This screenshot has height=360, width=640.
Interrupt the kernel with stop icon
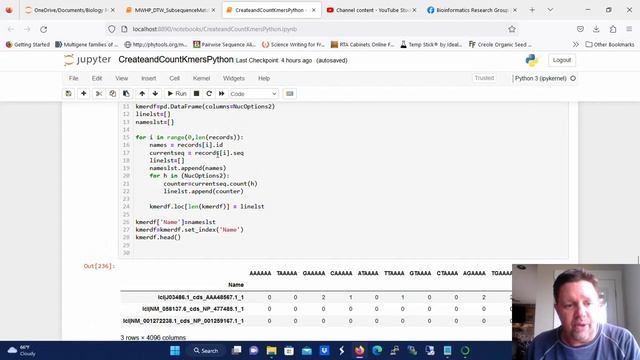click(196, 93)
